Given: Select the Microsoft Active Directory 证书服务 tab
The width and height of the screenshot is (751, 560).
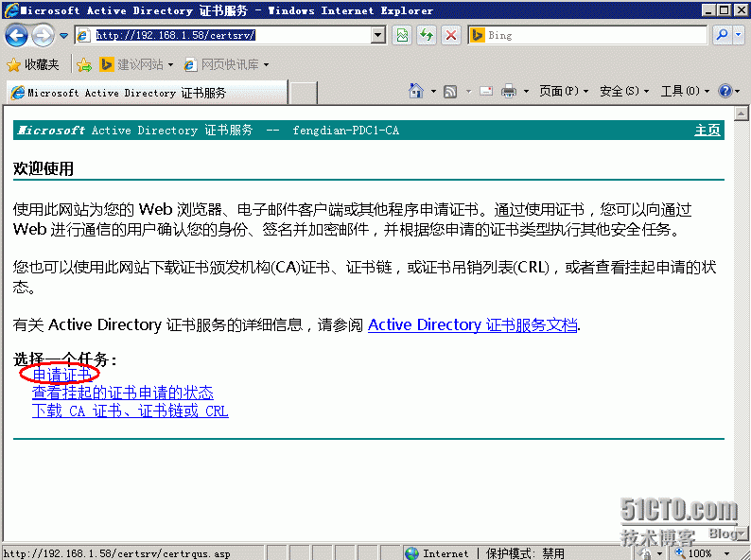Looking at the screenshot, I should pyautogui.click(x=147, y=93).
